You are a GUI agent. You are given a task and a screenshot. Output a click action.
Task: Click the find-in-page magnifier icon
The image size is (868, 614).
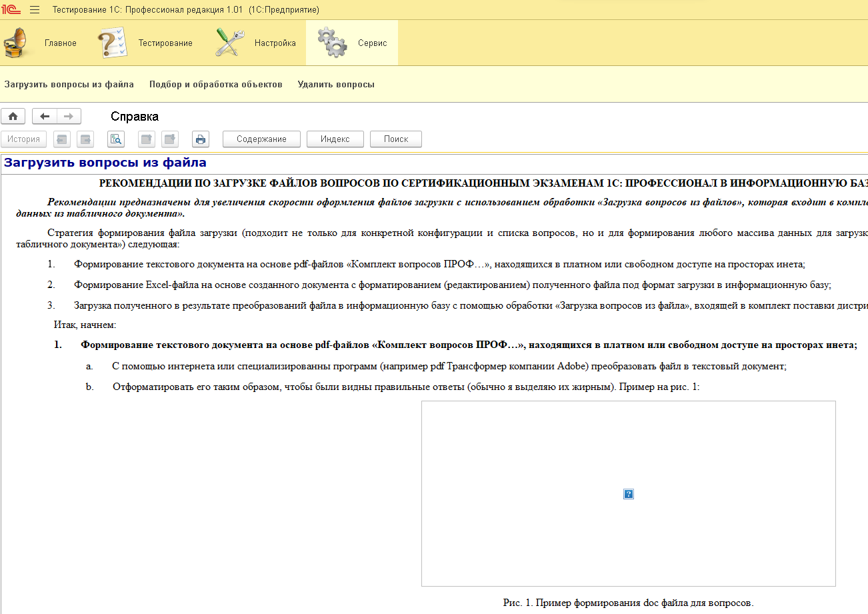(x=116, y=139)
